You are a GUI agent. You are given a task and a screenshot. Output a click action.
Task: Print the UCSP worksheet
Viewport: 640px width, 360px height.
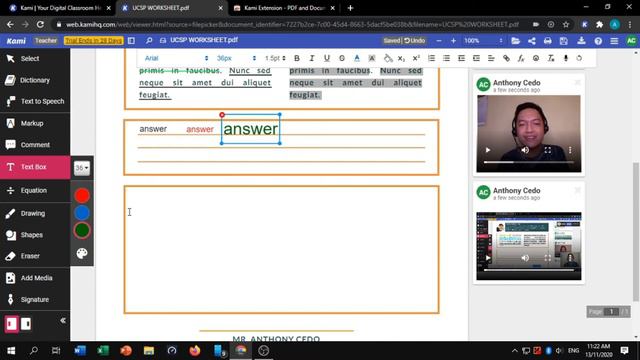548,41
